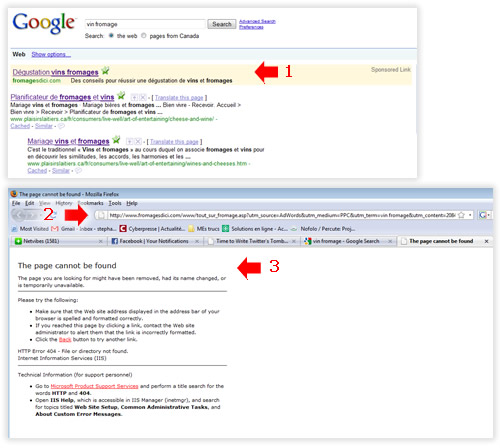Open the 'Nofolo / Percute' bookmark
The height and width of the screenshot is (448, 500).
[x=323, y=229]
